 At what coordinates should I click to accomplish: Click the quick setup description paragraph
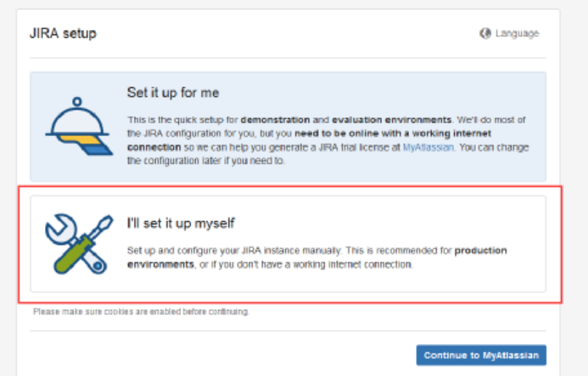pyautogui.click(x=327, y=140)
